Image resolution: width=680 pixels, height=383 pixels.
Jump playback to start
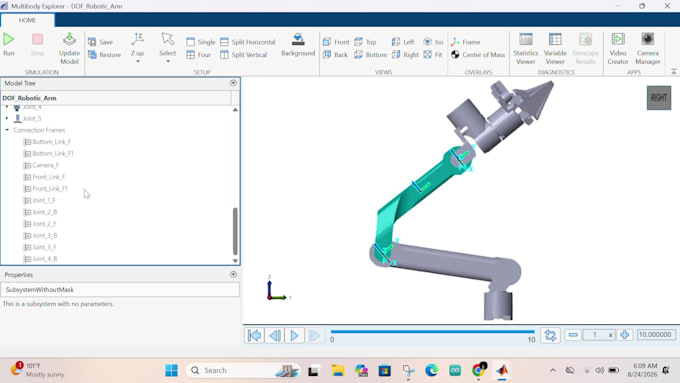[255, 335]
